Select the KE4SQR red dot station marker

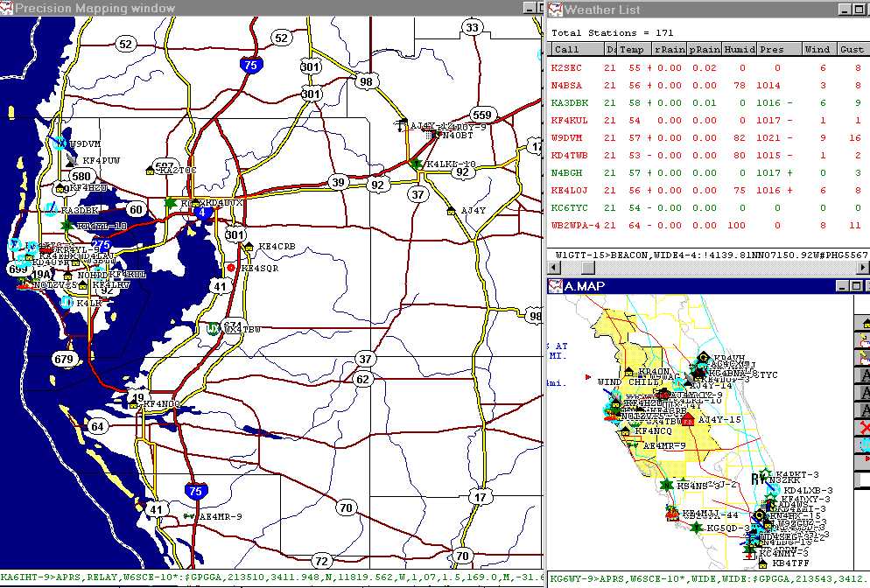point(231,268)
